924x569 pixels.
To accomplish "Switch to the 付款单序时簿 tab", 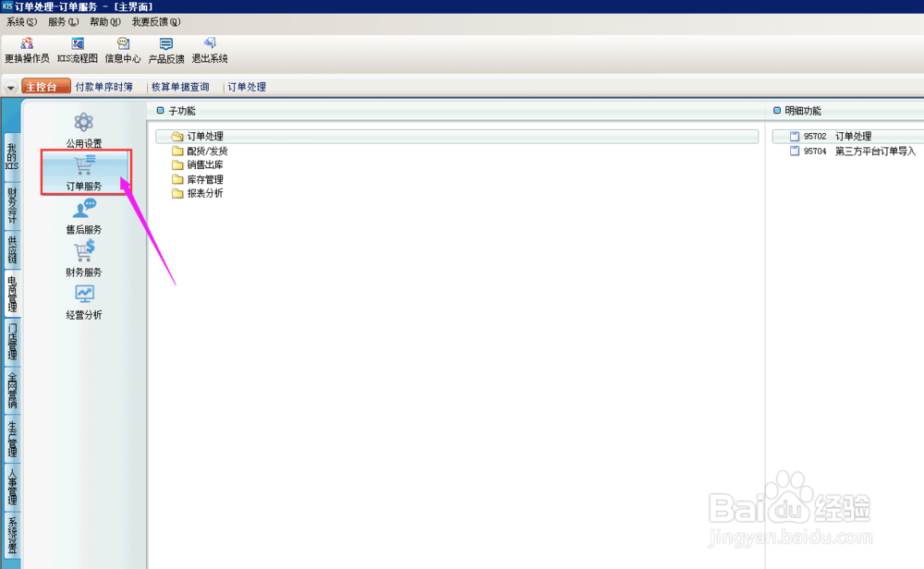I will point(103,87).
